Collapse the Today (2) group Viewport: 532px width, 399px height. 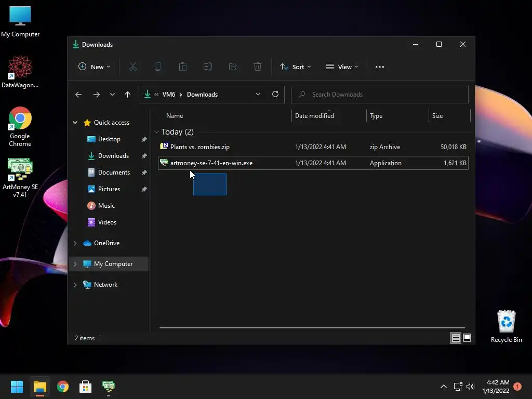click(x=156, y=131)
